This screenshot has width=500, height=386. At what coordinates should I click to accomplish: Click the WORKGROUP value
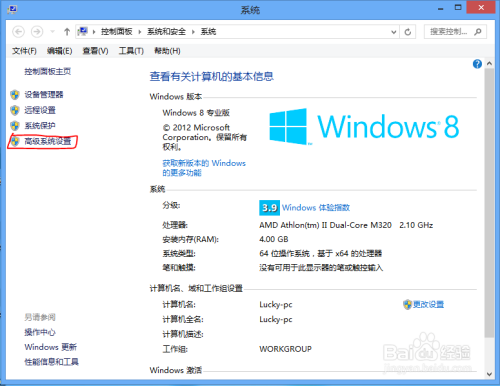(x=286, y=349)
